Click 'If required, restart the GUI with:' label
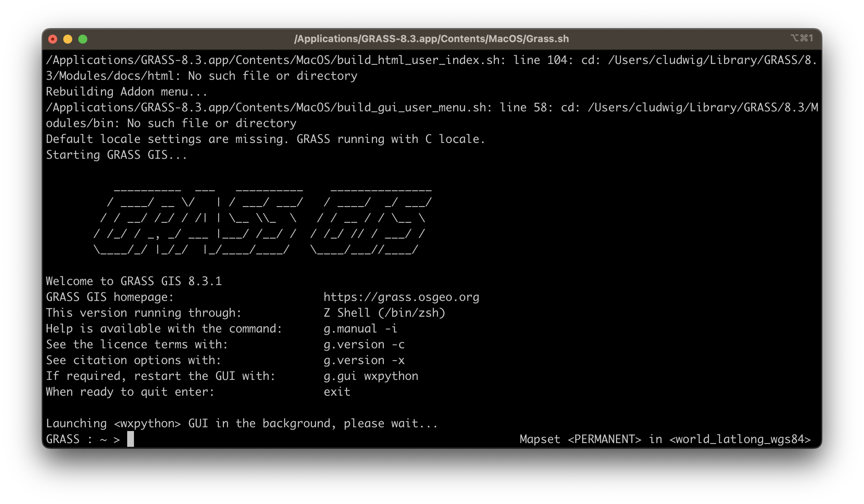Image resolution: width=864 pixels, height=504 pixels. (160, 376)
